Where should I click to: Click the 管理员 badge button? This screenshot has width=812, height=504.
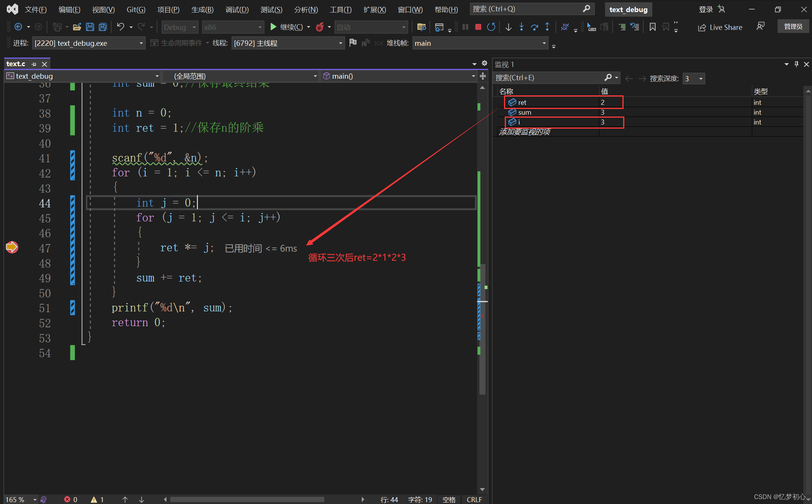pyautogui.click(x=793, y=26)
